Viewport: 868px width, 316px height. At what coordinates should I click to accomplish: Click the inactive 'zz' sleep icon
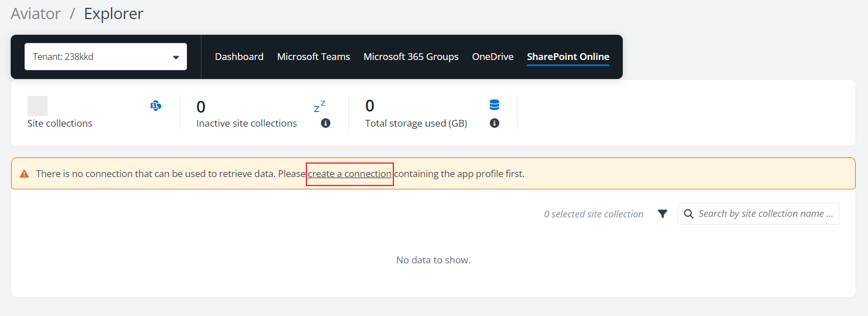coord(319,106)
